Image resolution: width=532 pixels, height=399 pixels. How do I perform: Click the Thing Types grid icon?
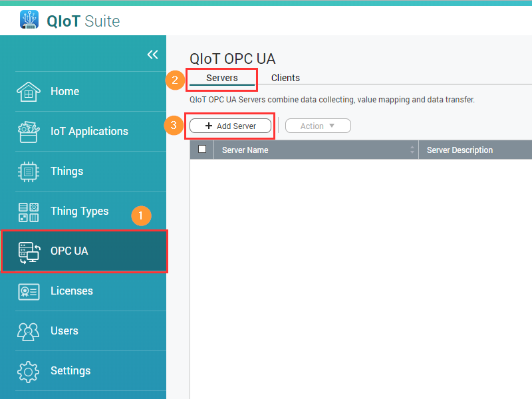pyautogui.click(x=29, y=212)
